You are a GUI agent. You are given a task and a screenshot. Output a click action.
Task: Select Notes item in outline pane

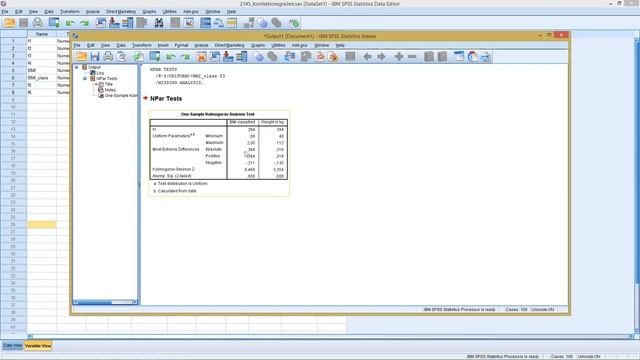pos(110,90)
